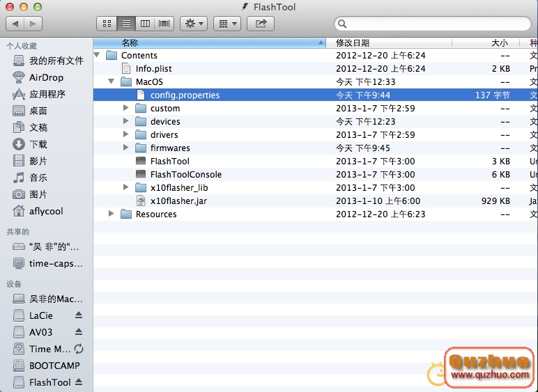Open 影片 in the sidebar
This screenshot has height=392, width=538.
tap(30, 161)
